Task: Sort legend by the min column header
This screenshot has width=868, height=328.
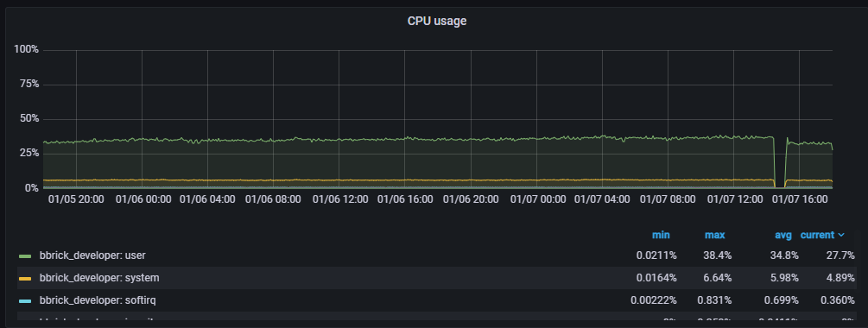Action: (661, 235)
